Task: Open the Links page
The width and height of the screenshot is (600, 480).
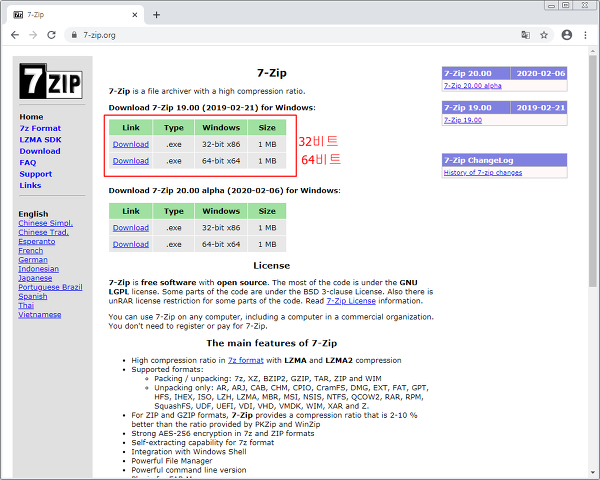Action: coord(30,185)
